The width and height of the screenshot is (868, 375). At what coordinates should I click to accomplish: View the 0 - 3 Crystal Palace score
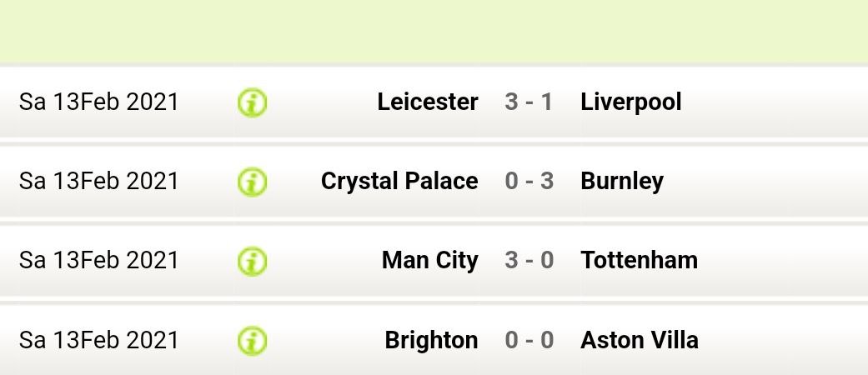coord(529,181)
